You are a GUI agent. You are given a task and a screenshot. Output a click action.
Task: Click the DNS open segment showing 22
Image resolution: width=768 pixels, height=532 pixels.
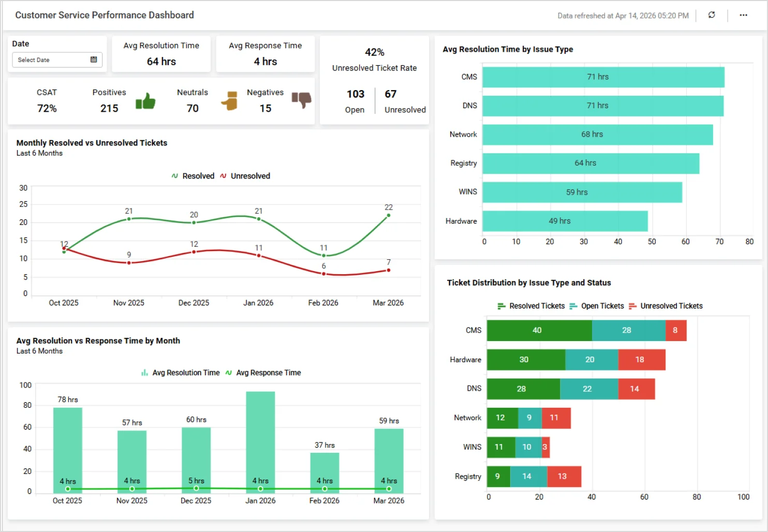(x=589, y=389)
